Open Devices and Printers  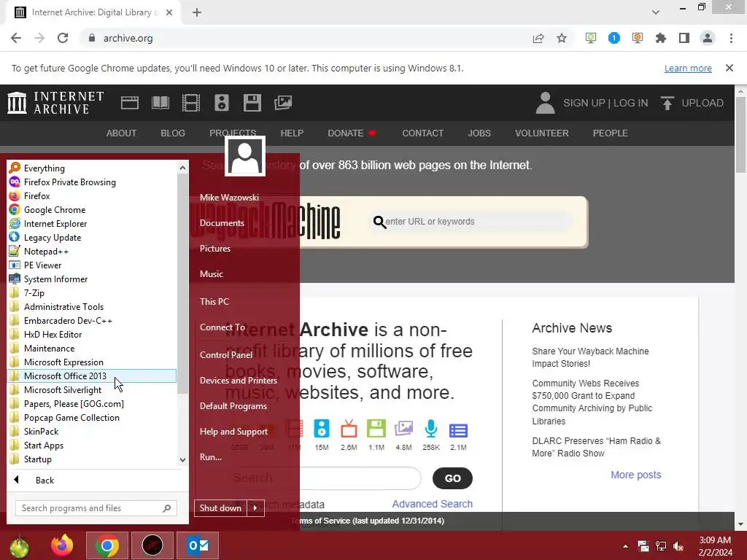coord(239,381)
